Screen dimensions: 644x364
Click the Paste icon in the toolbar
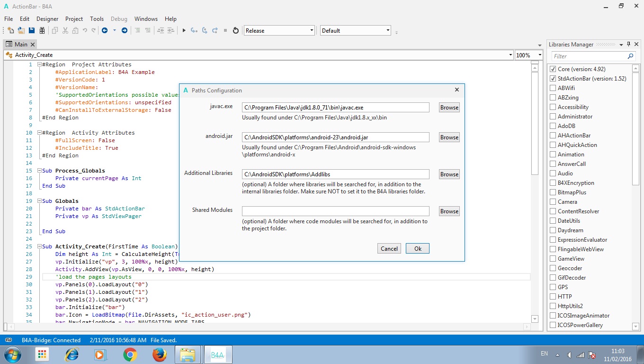pos(75,30)
